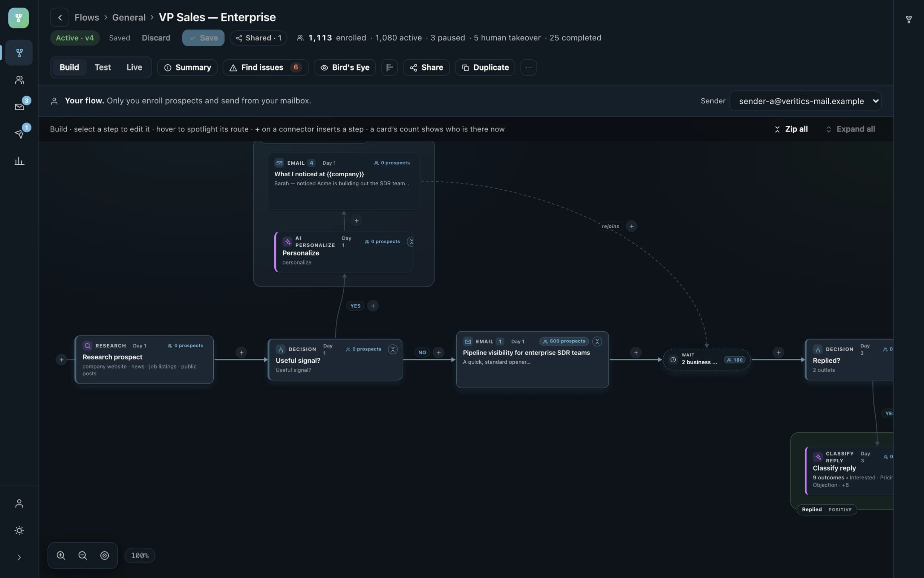Viewport: 924px width, 578px height.
Task: Click the app logo at top left
Action: 18,18
